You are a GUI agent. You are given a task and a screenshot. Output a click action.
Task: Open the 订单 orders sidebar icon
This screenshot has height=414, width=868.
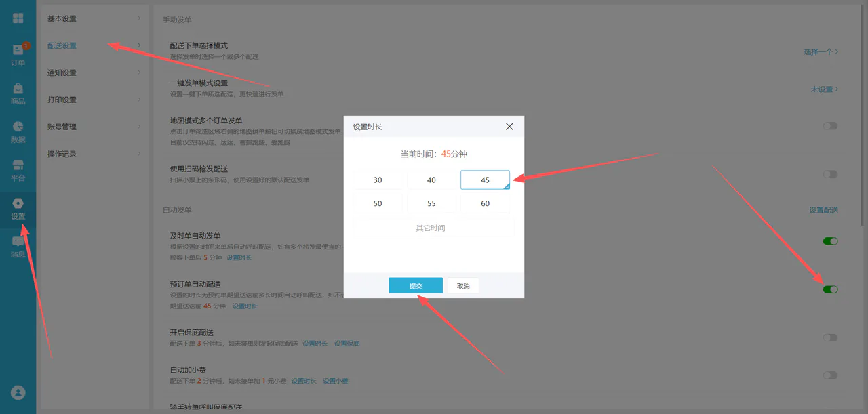pyautogui.click(x=18, y=55)
